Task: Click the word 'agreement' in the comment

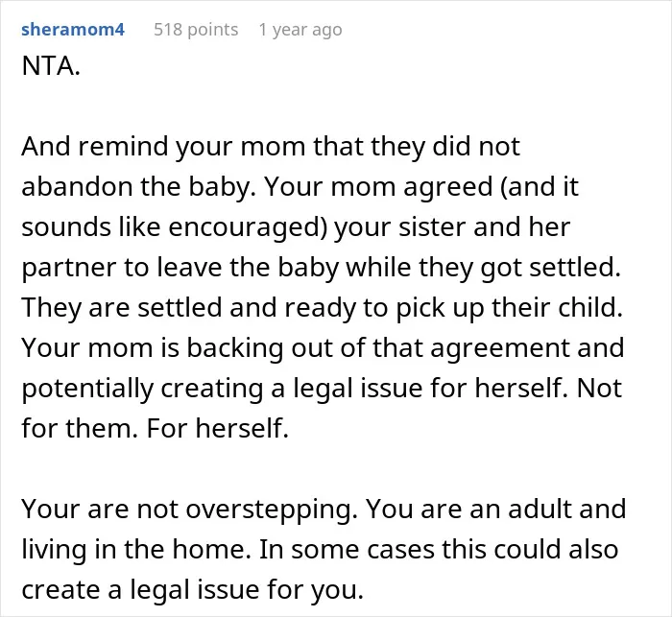Action: (500, 348)
